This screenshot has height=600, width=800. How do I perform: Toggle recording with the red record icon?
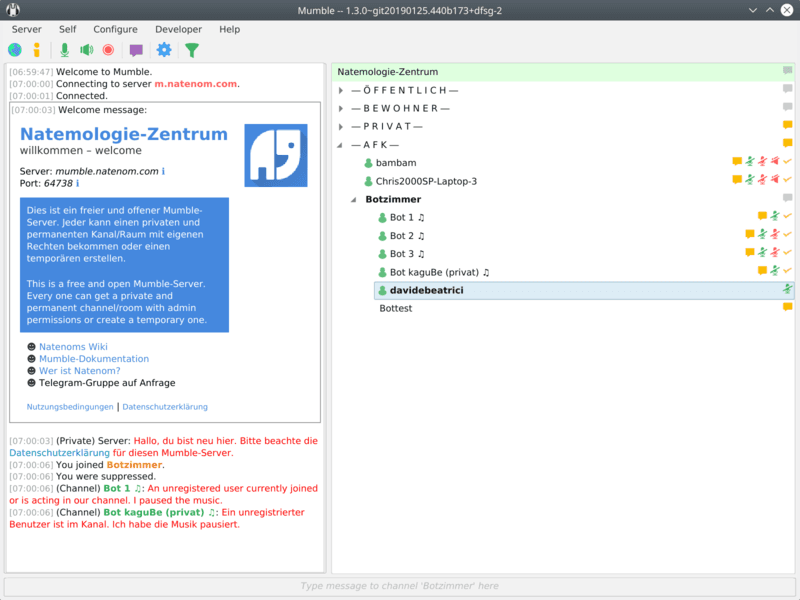coord(108,50)
